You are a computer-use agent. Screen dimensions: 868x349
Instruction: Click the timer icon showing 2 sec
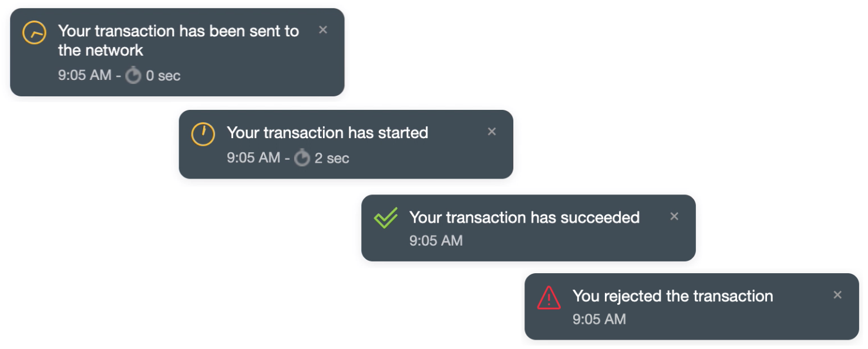[301, 157]
